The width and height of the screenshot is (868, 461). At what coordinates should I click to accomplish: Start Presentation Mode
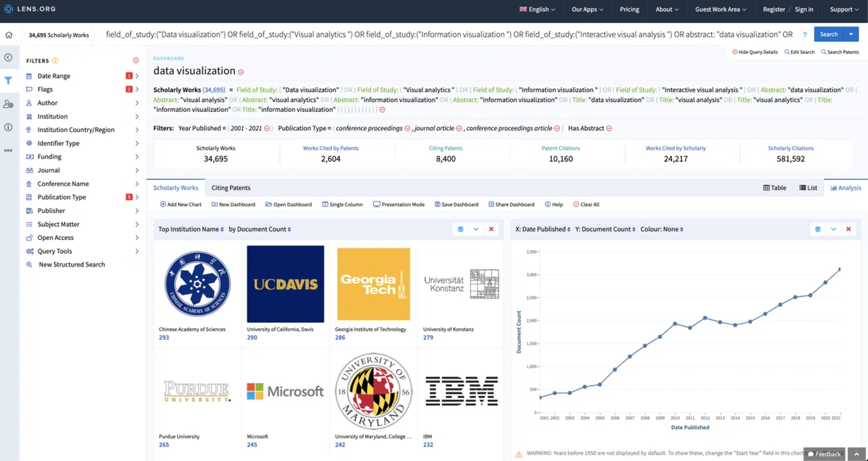pos(399,204)
